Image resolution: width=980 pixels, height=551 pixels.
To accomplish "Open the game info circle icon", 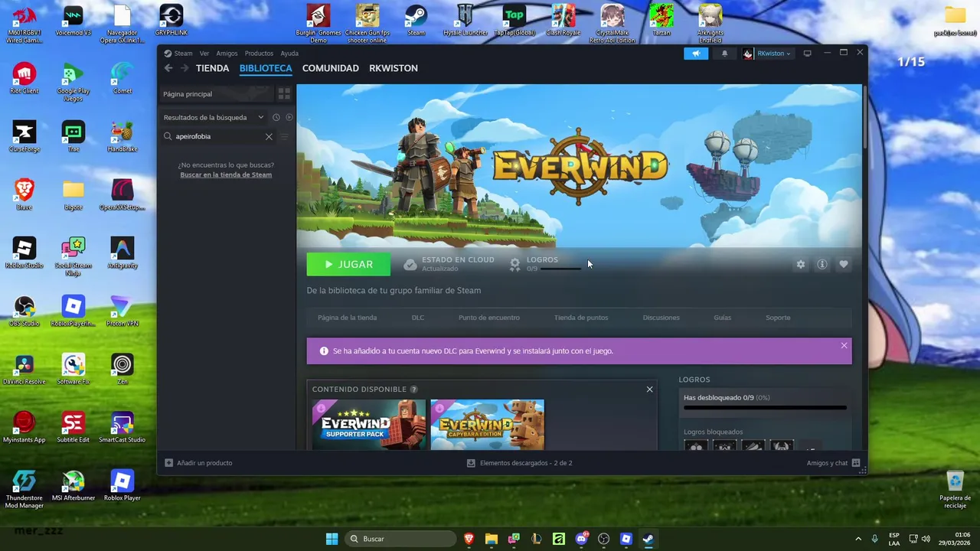I will coord(822,264).
